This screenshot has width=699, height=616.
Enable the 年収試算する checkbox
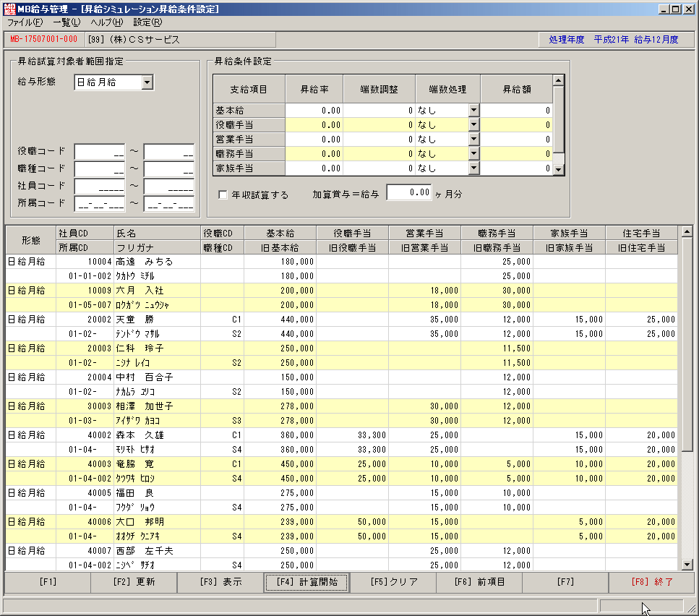click(223, 194)
